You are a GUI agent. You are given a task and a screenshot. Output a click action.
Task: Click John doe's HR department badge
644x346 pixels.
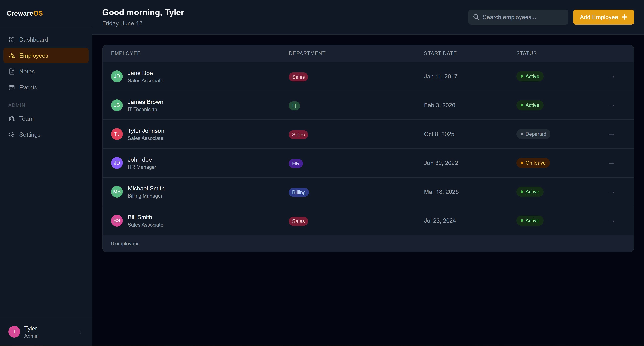pos(296,163)
